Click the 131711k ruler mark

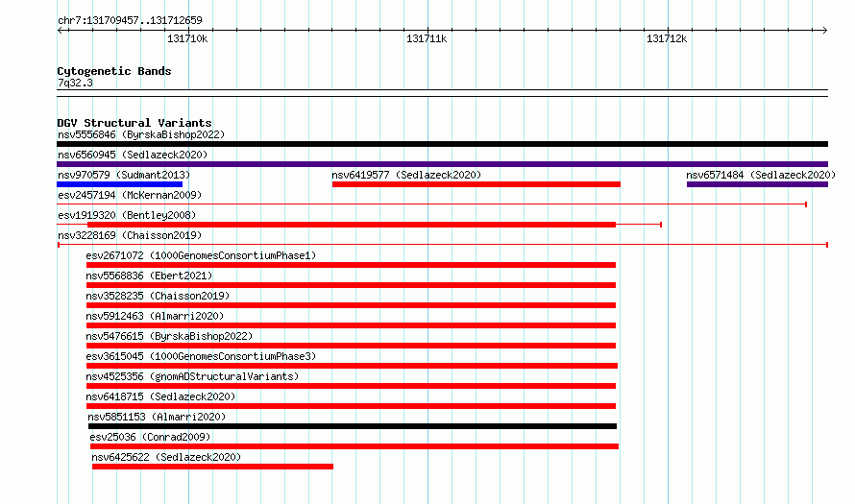[x=427, y=39]
